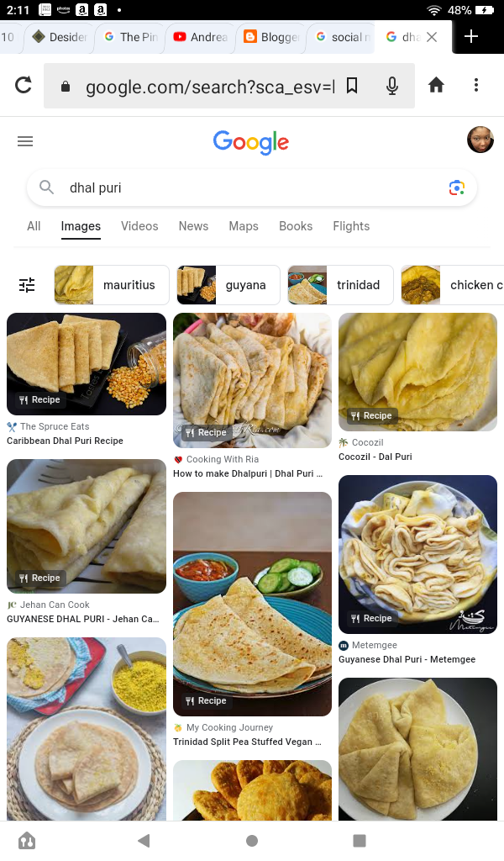Viewport: 504px width, 861px height.
Task: Go to browser home page
Action: pyautogui.click(x=435, y=85)
